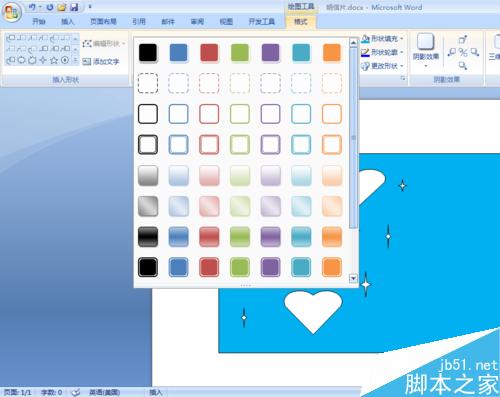The height and width of the screenshot is (397, 500).
Task: Apply the solid aqua fill style, top row
Action: (x=301, y=53)
